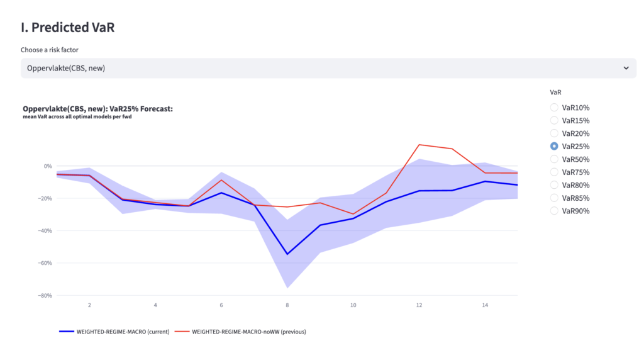Click the I. Predicted VaR heading

[68, 27]
